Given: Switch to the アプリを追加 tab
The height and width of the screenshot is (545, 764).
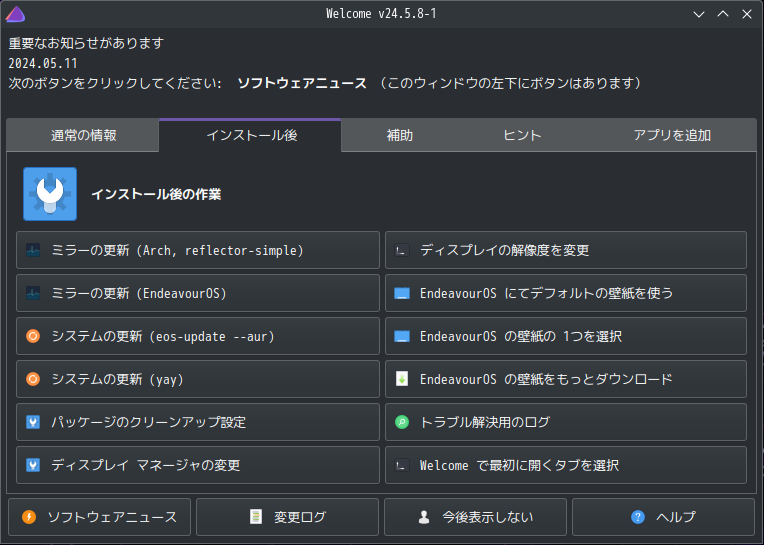Looking at the screenshot, I should pyautogui.click(x=672, y=135).
